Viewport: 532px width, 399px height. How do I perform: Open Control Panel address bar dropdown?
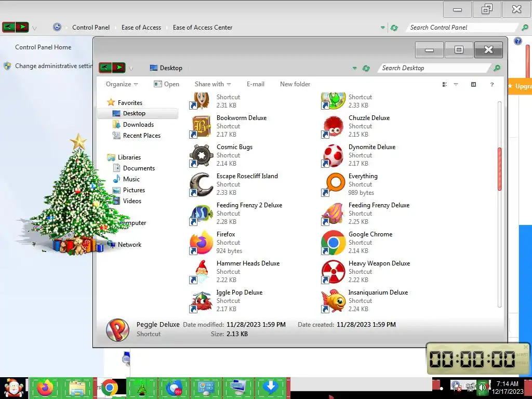click(x=383, y=28)
